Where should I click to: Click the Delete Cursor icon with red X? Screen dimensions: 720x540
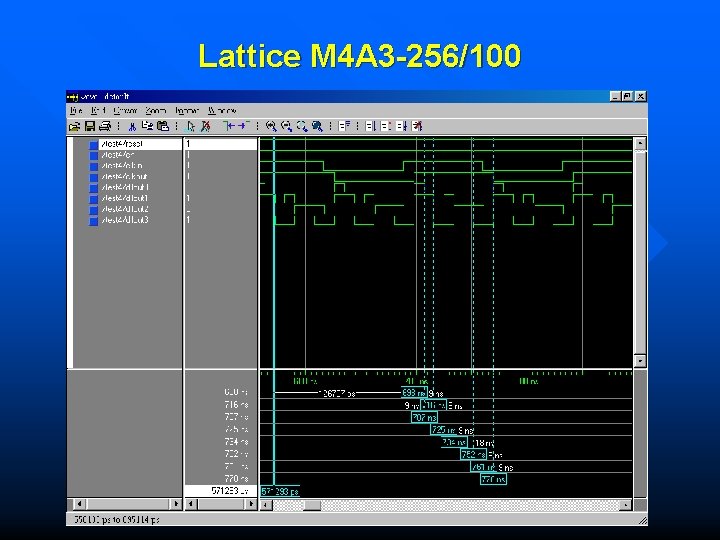click(206, 126)
